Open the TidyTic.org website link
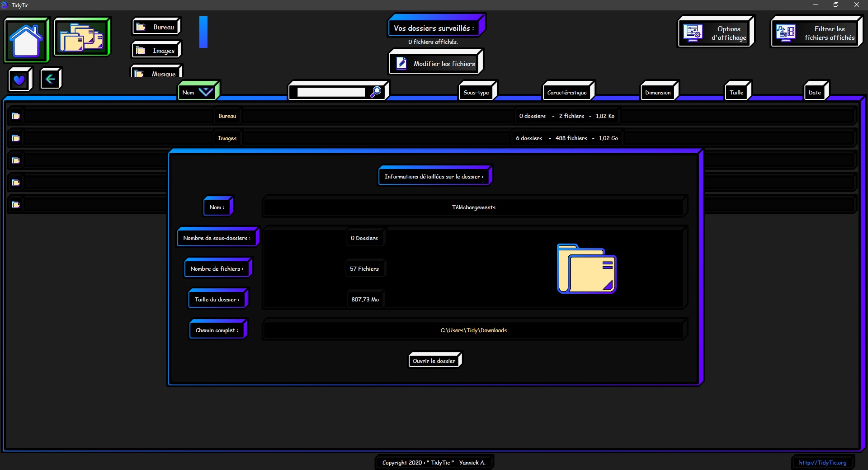The width and height of the screenshot is (868, 470). pos(822,462)
